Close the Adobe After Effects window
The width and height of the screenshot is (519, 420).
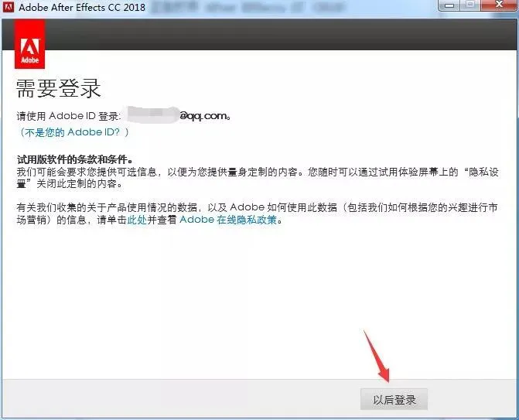point(499,5)
